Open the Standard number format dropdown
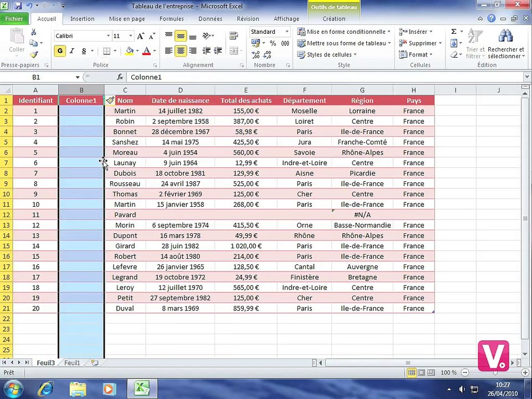The image size is (532, 399). [287, 32]
